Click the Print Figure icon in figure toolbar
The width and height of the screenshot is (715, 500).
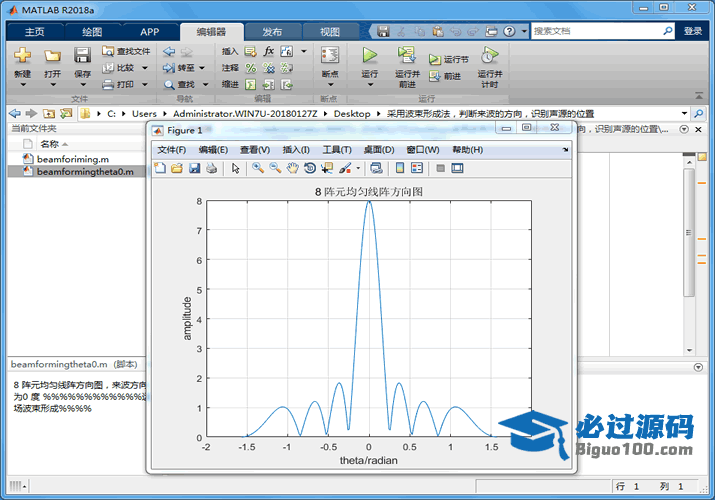211,169
